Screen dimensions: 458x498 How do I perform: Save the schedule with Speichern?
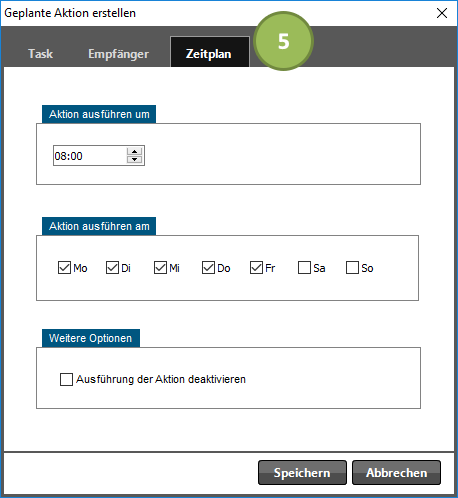(302, 473)
